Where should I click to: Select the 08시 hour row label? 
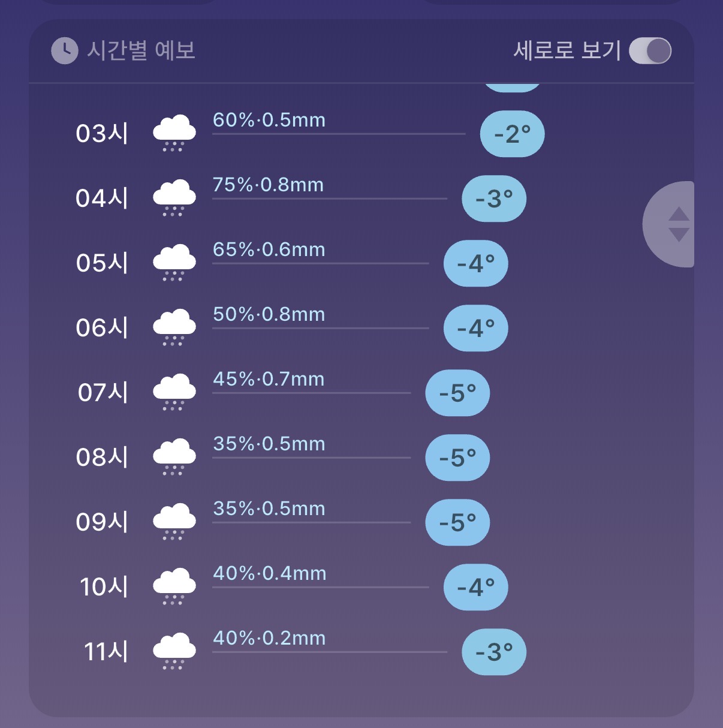(102, 457)
